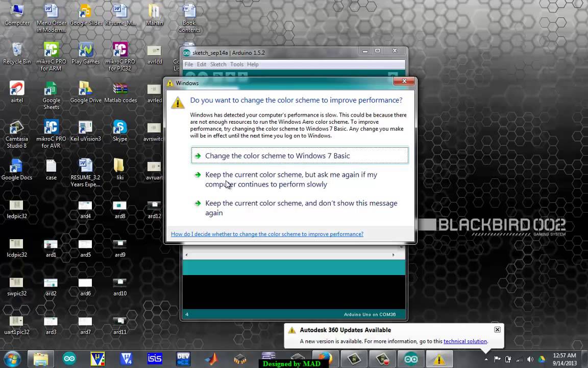Select the Menu Order in Modern document icon

pos(52,18)
